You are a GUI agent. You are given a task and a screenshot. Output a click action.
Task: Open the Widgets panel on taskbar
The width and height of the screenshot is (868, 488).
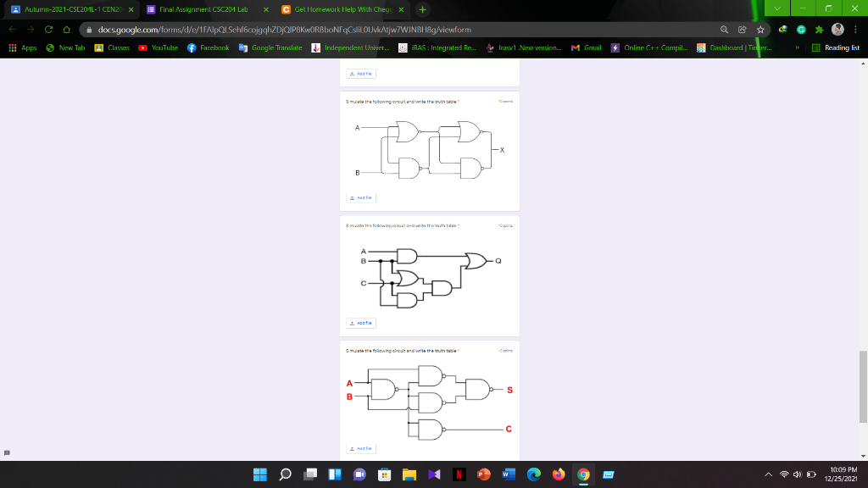[x=335, y=474]
